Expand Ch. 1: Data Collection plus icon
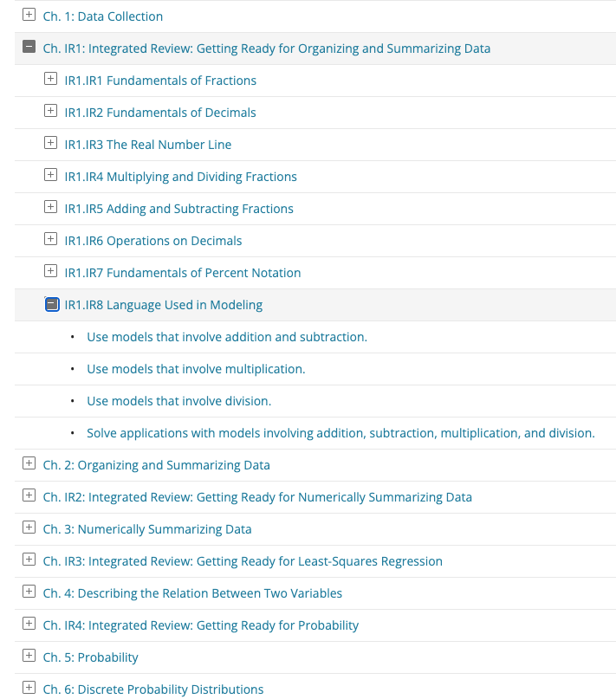Screen dimensions: 616x699 29,16
